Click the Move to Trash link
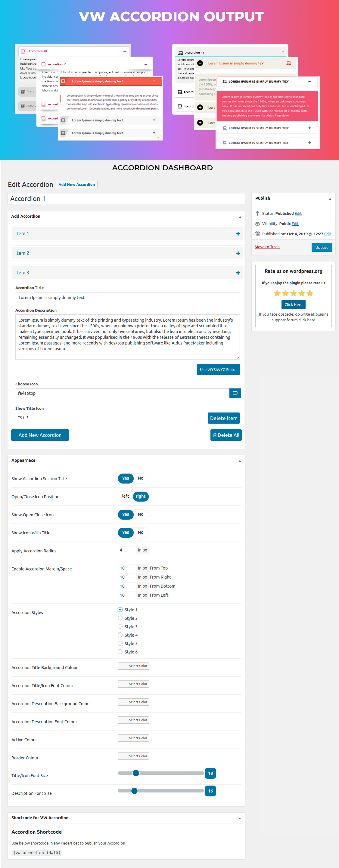 (267, 247)
